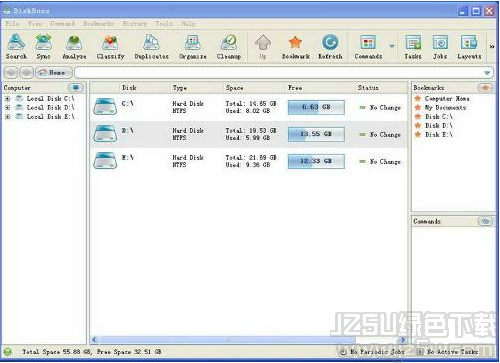Select the C:\ drive icon in list

pos(105,107)
